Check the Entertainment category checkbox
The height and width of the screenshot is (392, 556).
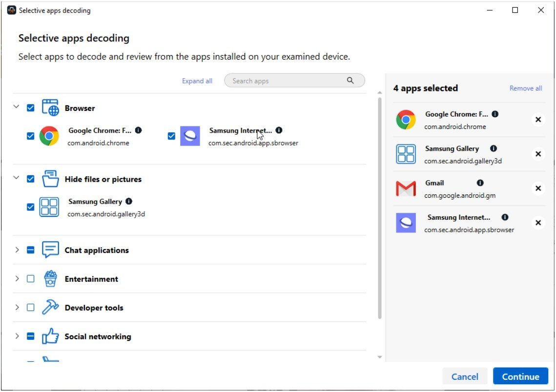pos(30,278)
